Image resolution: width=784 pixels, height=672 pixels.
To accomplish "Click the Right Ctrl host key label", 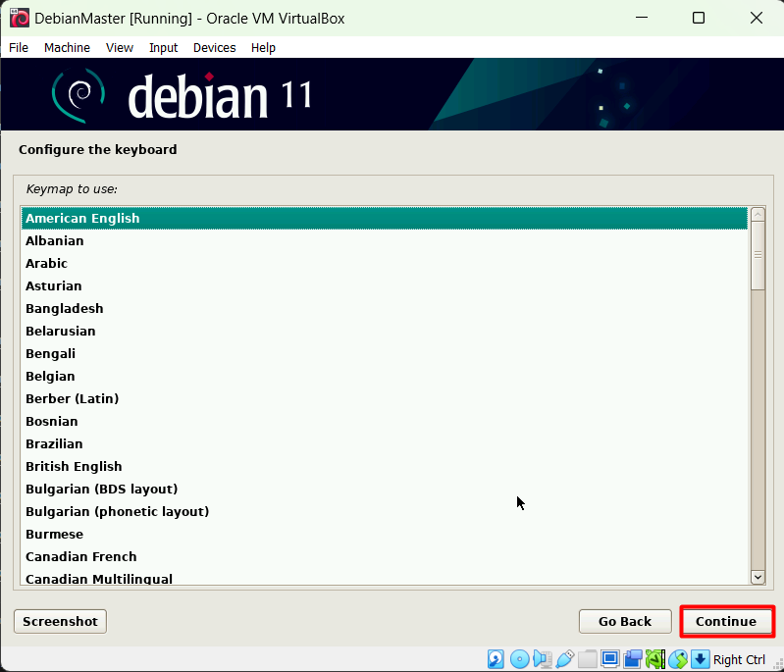I will pyautogui.click(x=739, y=659).
